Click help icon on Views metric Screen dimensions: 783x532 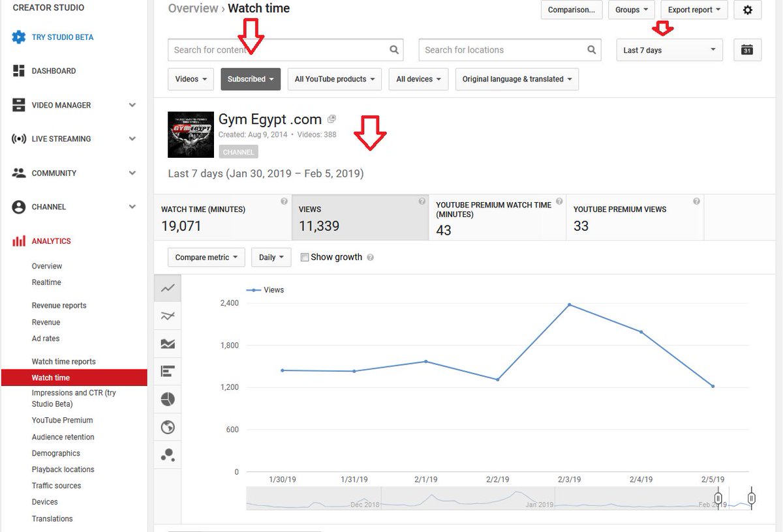422,201
